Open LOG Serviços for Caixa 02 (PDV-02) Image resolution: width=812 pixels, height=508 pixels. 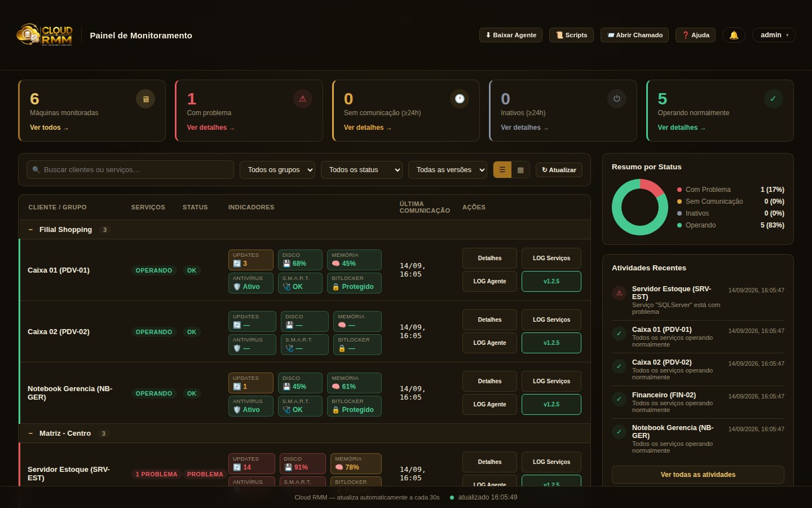551,320
